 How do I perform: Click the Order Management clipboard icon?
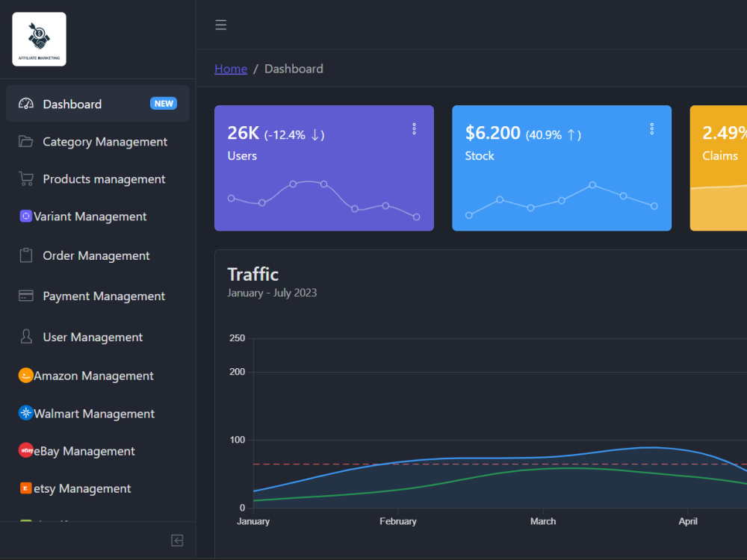coord(25,255)
